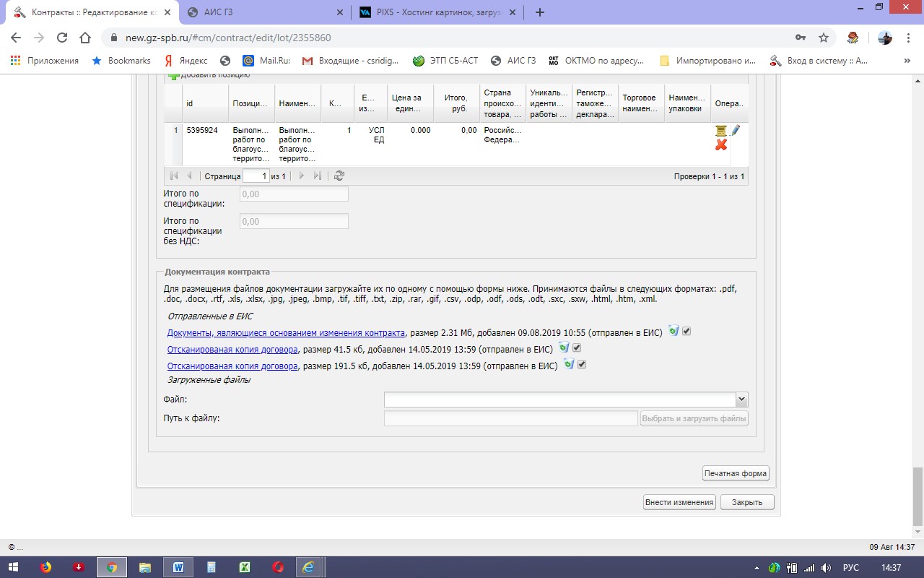This screenshot has height=578, width=924.
Task: Click the 'Торговое наименование' column header
Action: 641,103
